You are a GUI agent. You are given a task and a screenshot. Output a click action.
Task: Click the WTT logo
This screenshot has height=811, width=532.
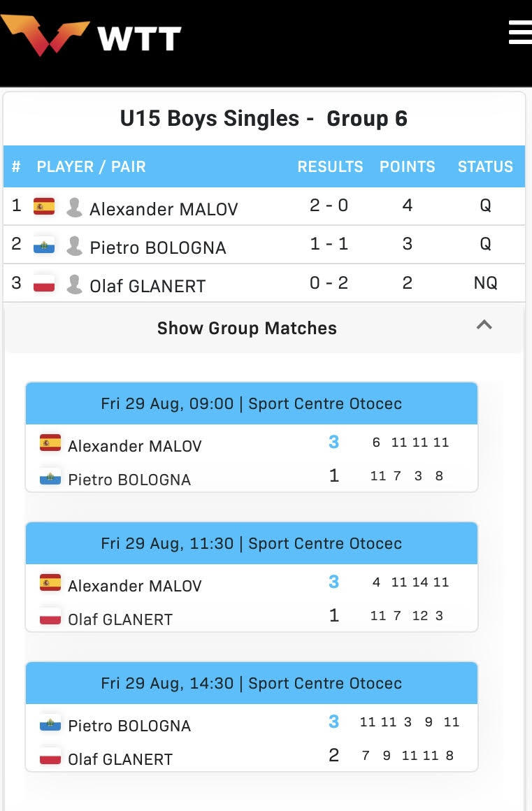pos(91,35)
